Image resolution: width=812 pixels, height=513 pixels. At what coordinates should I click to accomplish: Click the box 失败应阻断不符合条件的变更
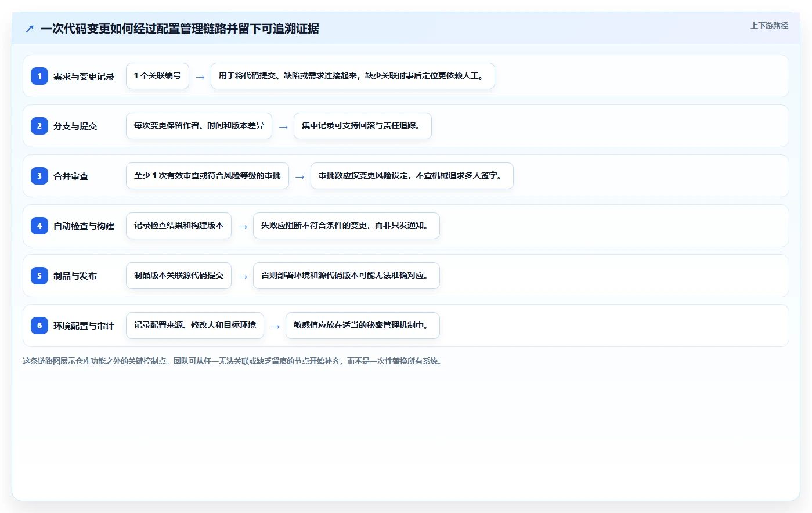pos(347,226)
